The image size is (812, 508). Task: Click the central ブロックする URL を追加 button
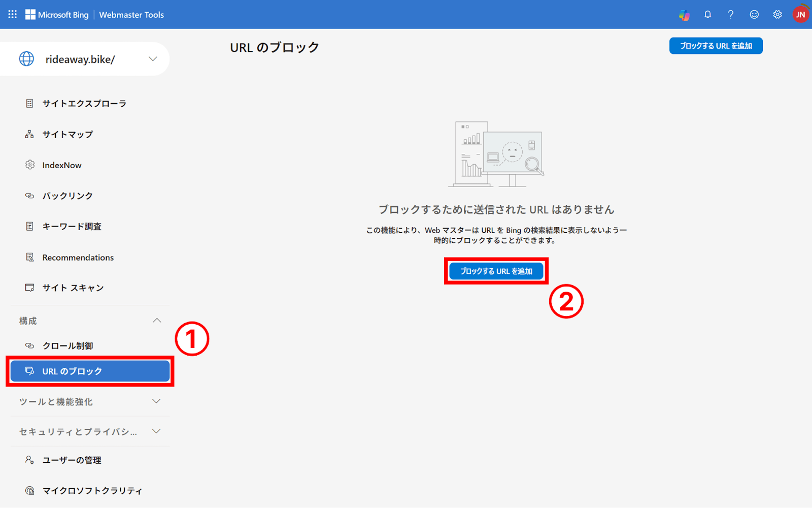(496, 271)
